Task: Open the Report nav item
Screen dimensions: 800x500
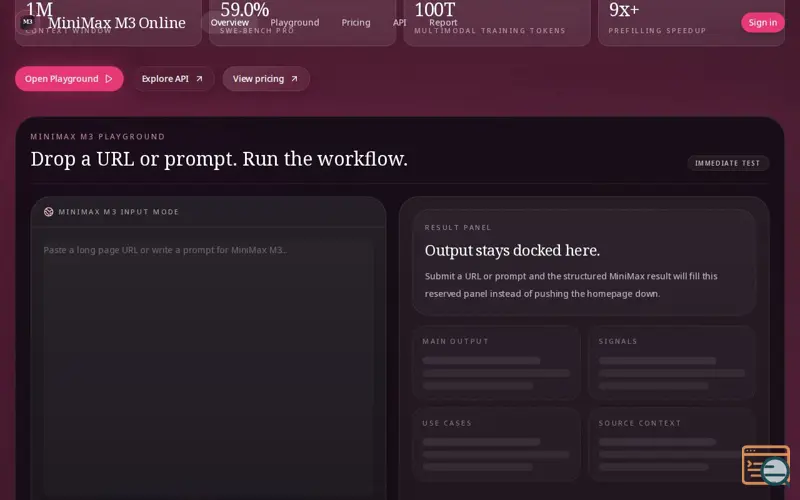Action: (443, 22)
